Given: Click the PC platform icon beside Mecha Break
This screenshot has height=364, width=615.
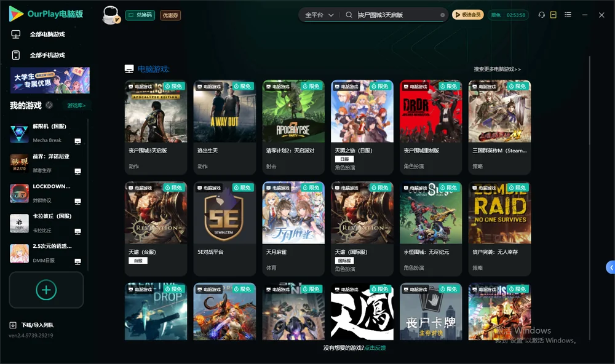Looking at the screenshot, I should click(x=77, y=141).
